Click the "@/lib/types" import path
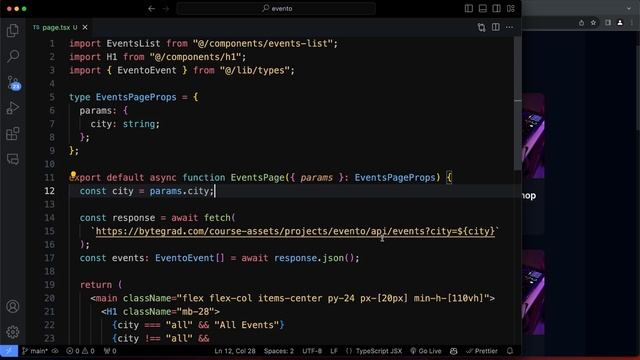The image size is (640, 360). point(254,70)
